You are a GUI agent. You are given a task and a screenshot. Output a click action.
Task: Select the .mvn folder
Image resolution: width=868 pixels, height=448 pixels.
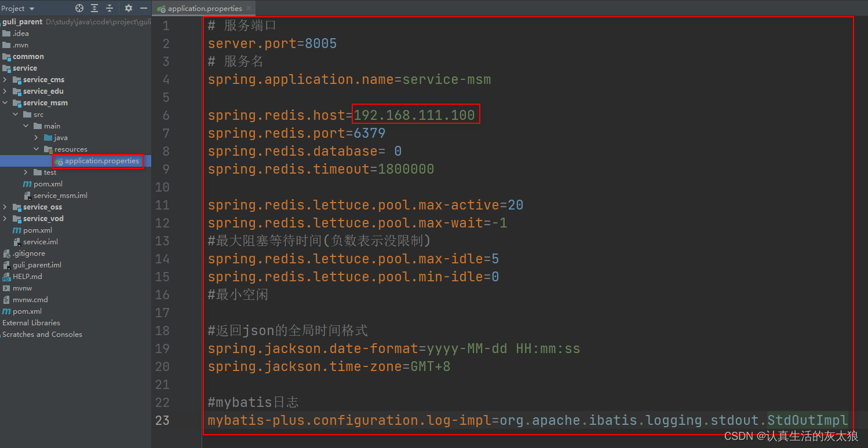click(x=16, y=45)
